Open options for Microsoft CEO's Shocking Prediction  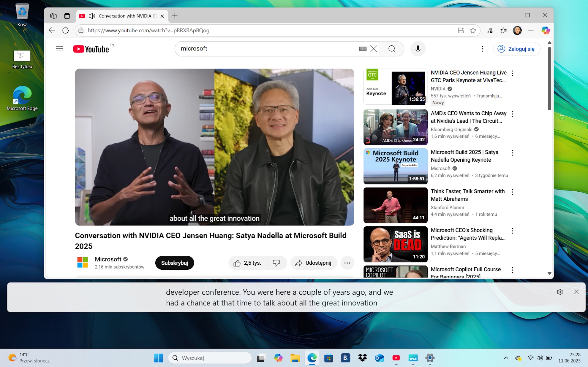click(513, 231)
